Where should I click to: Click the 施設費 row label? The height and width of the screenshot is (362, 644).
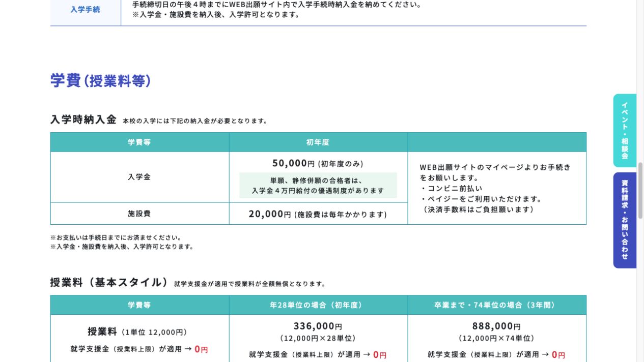point(139,214)
